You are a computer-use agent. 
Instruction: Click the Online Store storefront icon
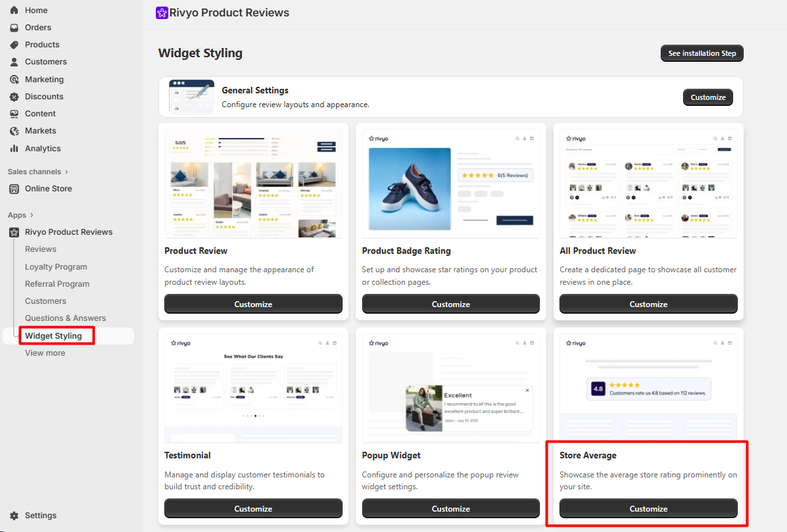tap(14, 189)
